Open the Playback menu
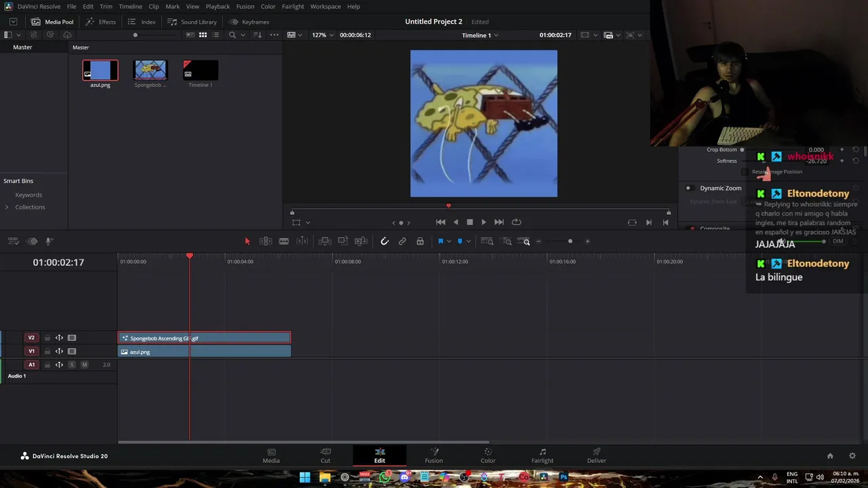The width and height of the screenshot is (868, 488). click(218, 6)
